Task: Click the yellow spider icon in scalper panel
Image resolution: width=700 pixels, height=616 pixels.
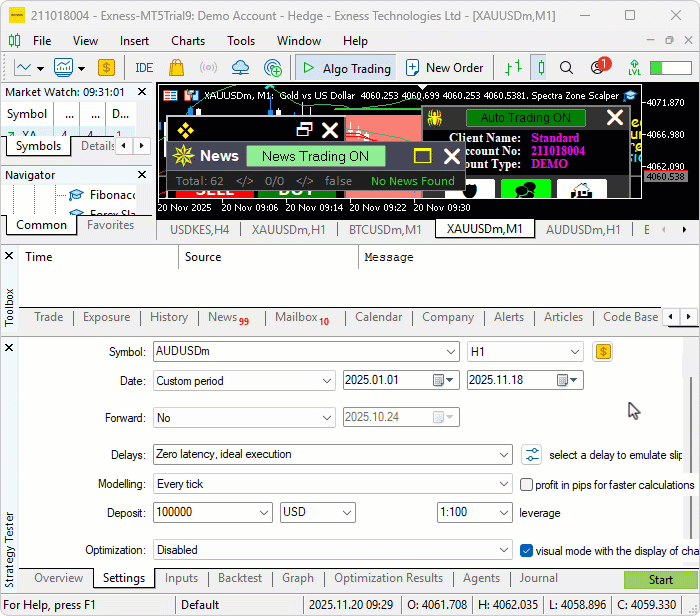Action: pos(434,118)
